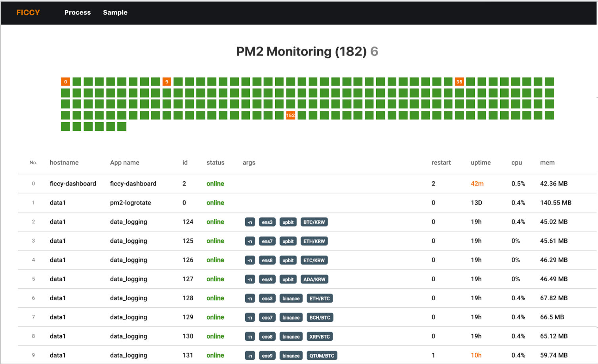This screenshot has width=598, height=364.
Task: Select the BTC/KRW pair badge
Action: [314, 222]
